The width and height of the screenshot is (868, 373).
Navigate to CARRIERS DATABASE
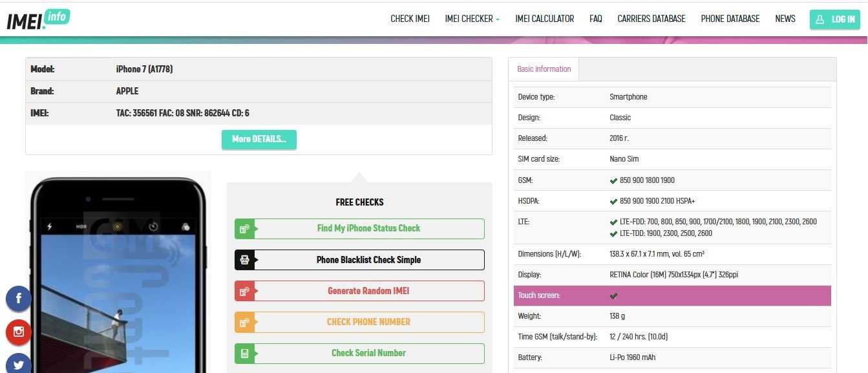tap(651, 19)
